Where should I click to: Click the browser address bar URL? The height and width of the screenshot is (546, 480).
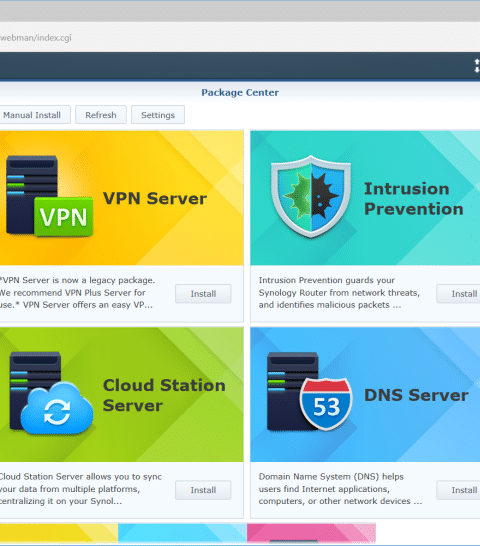(x=36, y=38)
